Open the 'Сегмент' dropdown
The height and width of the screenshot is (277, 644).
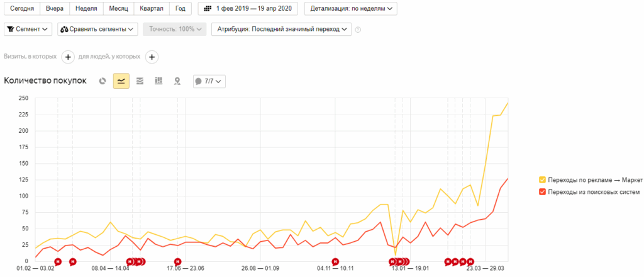coord(29,29)
